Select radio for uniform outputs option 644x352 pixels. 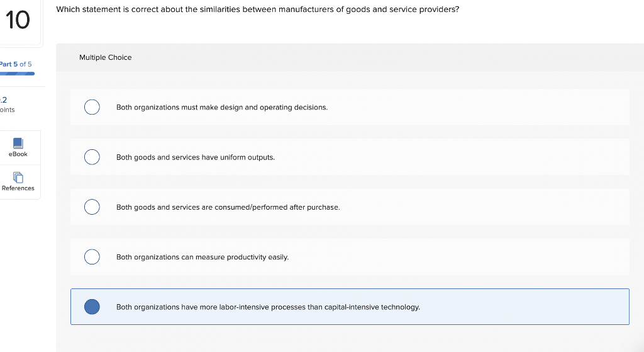pyautogui.click(x=92, y=157)
